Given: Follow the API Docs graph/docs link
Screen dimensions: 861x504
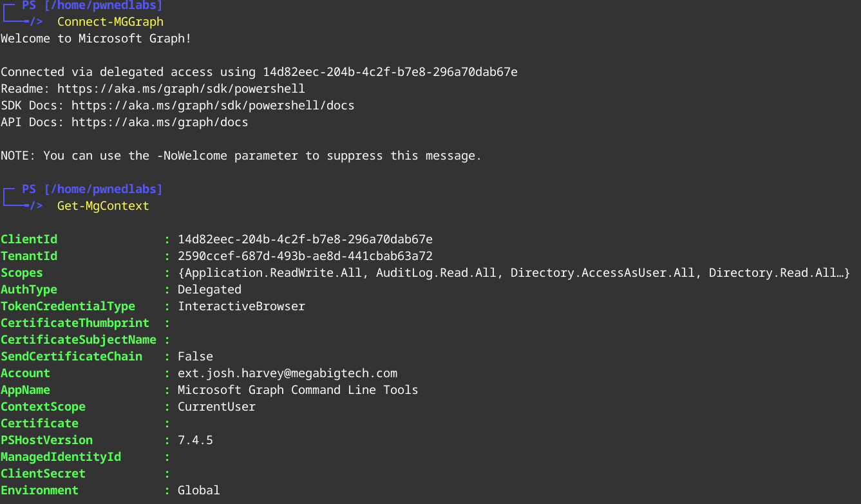Looking at the screenshot, I should point(159,122).
